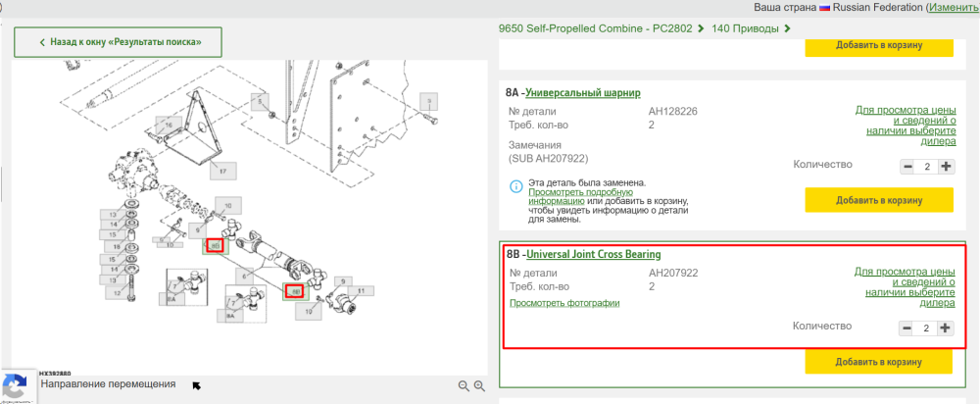Viewport: 980px width, 404px height.
Task: Decrease quantity for part AH207922
Action: pos(906,328)
